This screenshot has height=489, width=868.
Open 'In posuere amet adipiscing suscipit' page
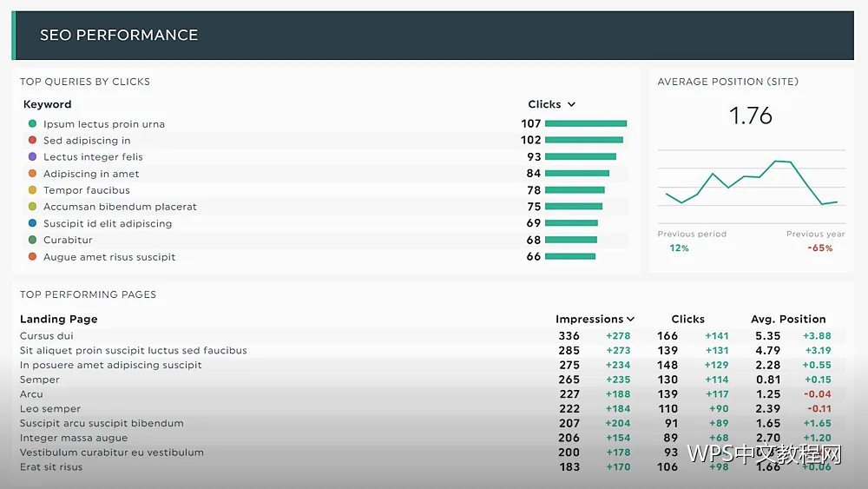coord(111,365)
